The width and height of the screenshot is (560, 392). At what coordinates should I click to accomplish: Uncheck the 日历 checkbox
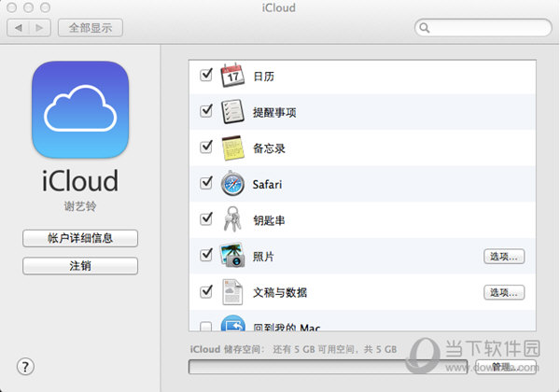tap(206, 75)
